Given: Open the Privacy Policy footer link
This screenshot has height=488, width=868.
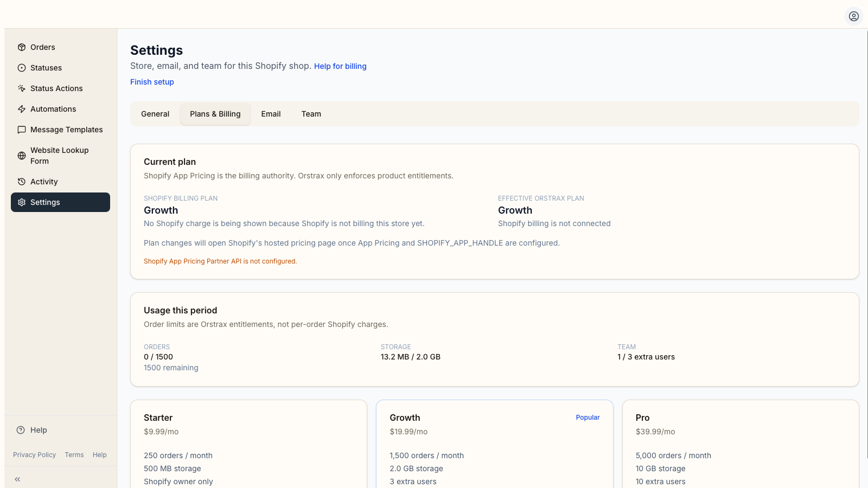Looking at the screenshot, I should [x=34, y=455].
